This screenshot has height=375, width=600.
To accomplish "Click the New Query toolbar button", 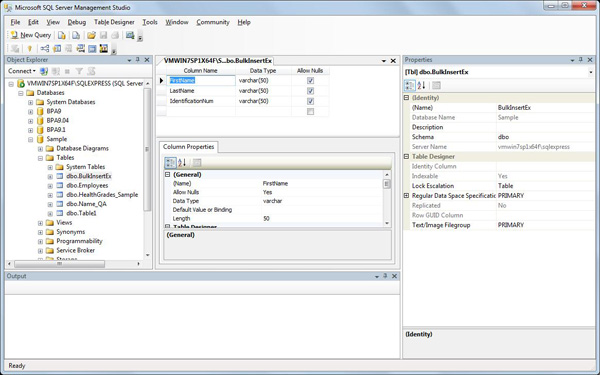I will pyautogui.click(x=31, y=35).
